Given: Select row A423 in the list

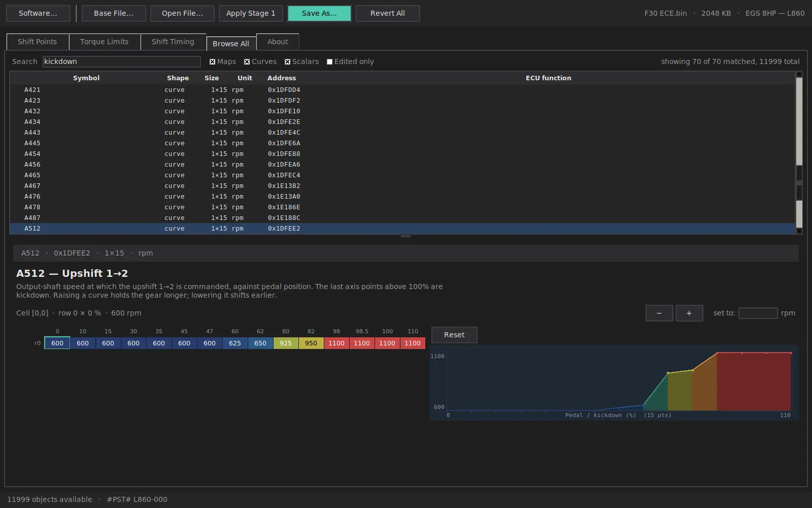Looking at the screenshot, I should 402,101.
